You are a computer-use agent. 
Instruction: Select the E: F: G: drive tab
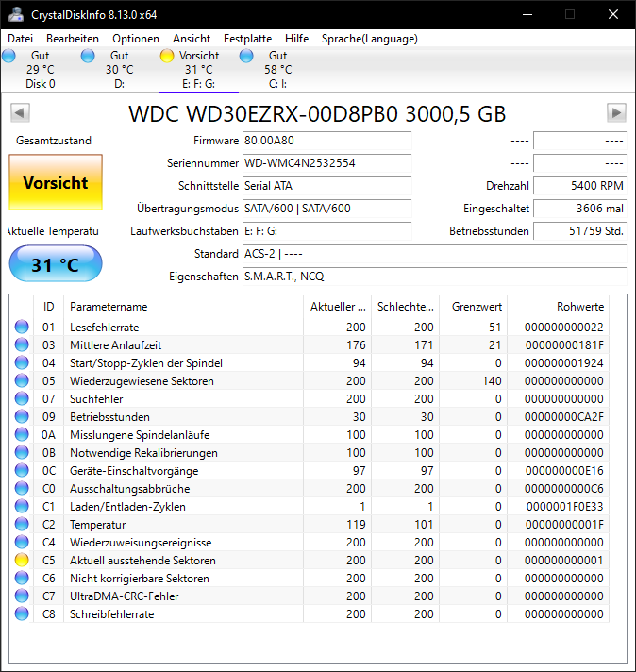click(199, 70)
